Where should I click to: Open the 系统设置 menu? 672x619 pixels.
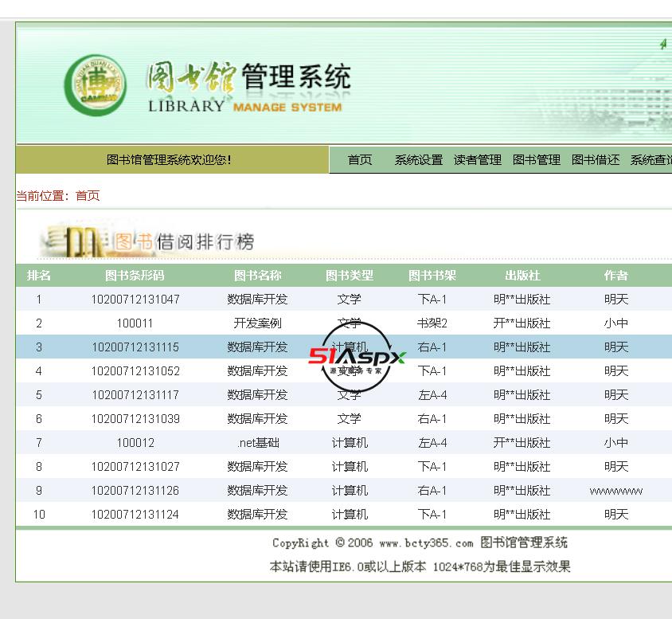tap(419, 160)
